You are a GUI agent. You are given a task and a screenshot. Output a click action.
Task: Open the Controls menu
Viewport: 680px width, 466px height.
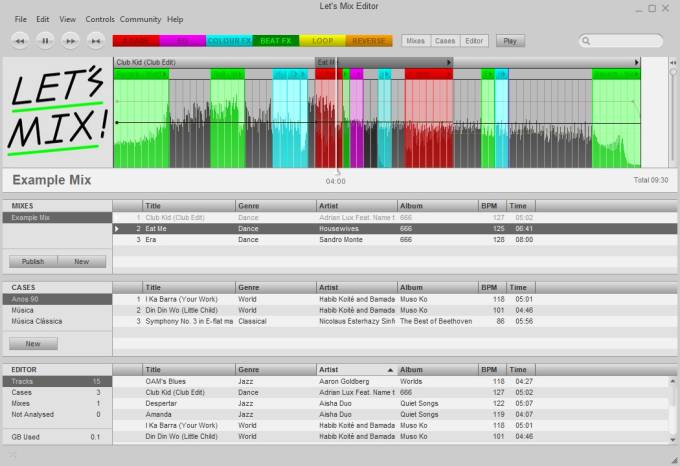[100, 19]
